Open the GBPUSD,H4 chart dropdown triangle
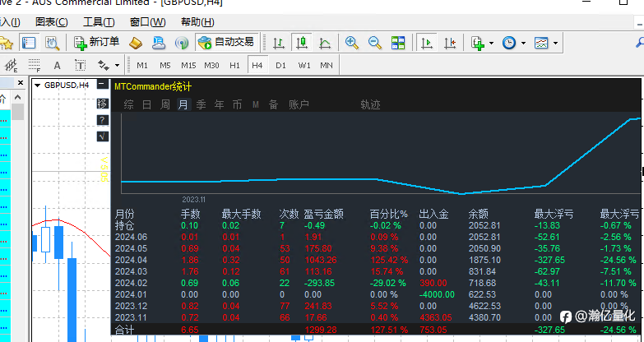 (x=38, y=85)
